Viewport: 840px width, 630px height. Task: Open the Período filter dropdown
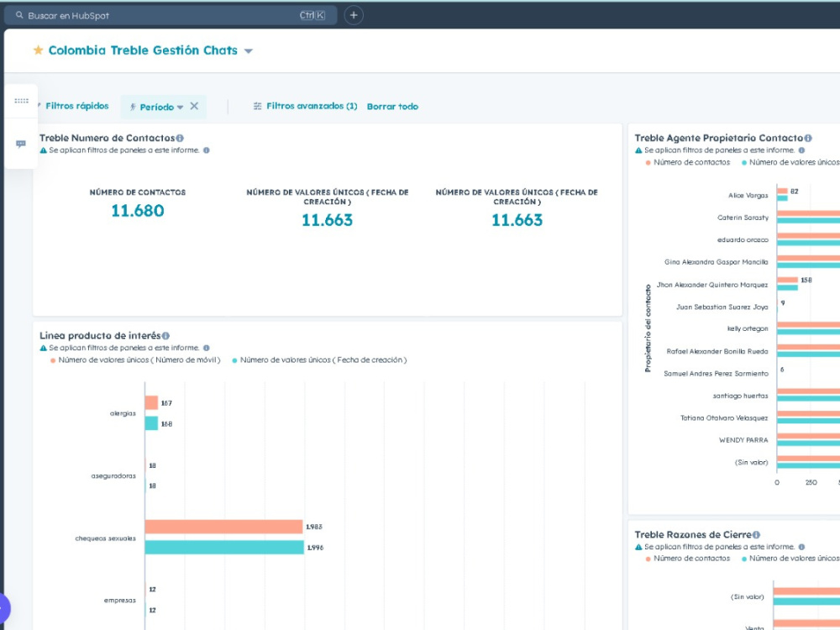click(x=156, y=108)
